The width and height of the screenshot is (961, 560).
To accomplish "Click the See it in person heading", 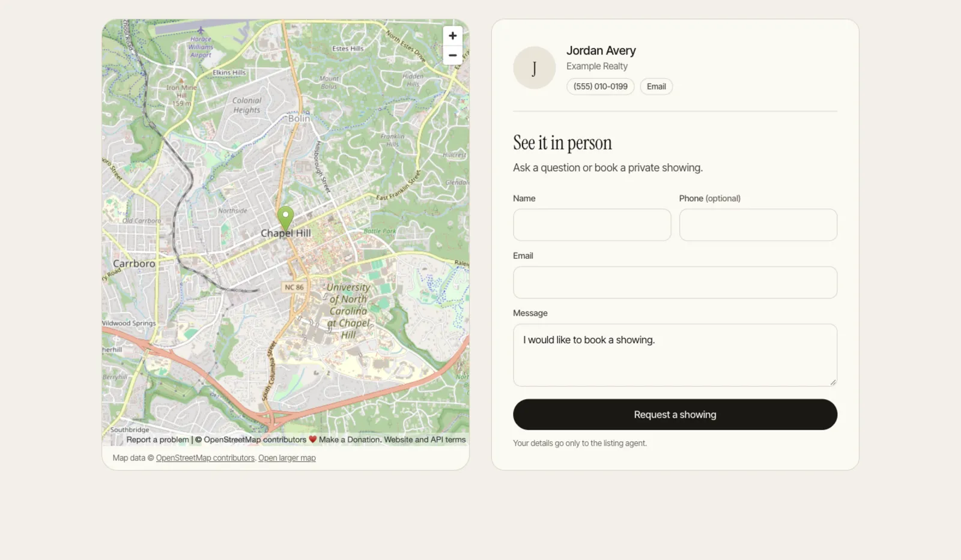I will tap(562, 143).
